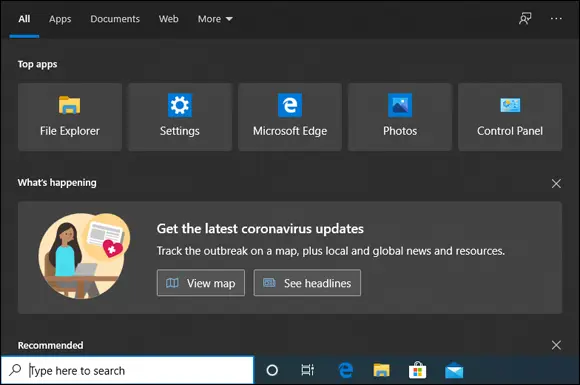Launch Edge from the taskbar
Screen dimensions: 580x385
point(345,370)
